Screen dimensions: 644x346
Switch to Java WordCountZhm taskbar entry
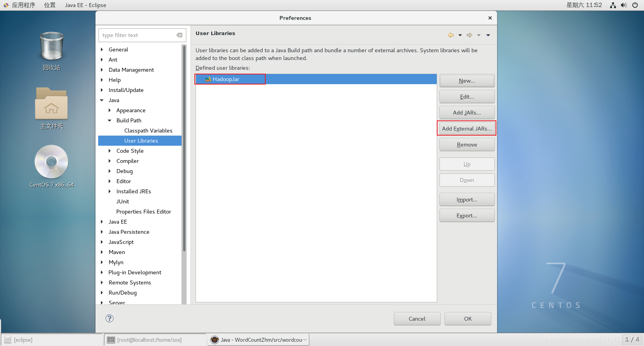258,340
